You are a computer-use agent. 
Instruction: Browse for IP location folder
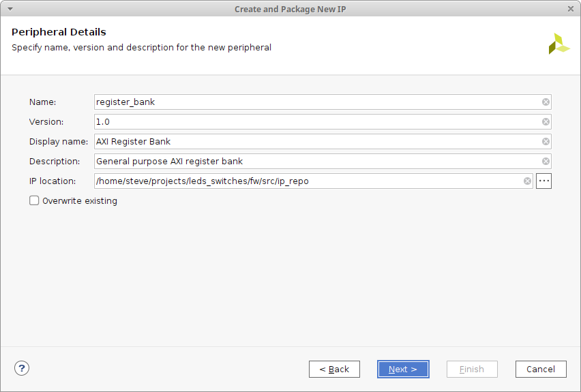pos(543,181)
